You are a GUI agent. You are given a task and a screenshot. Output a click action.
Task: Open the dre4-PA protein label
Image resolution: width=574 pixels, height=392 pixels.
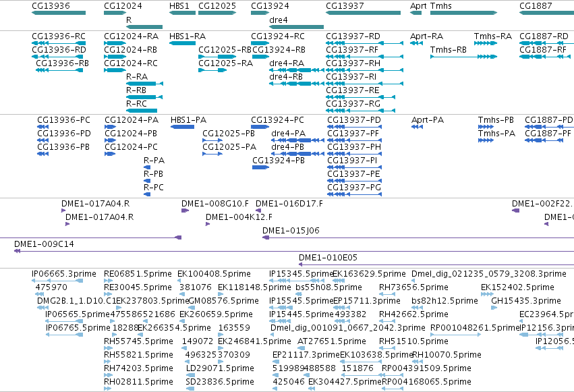(x=289, y=134)
